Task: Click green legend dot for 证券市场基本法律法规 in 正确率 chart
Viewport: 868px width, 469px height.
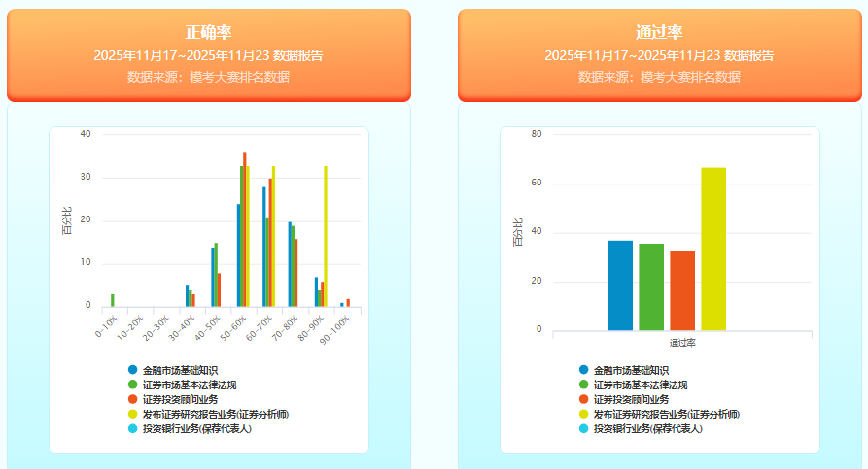Action: [132, 385]
